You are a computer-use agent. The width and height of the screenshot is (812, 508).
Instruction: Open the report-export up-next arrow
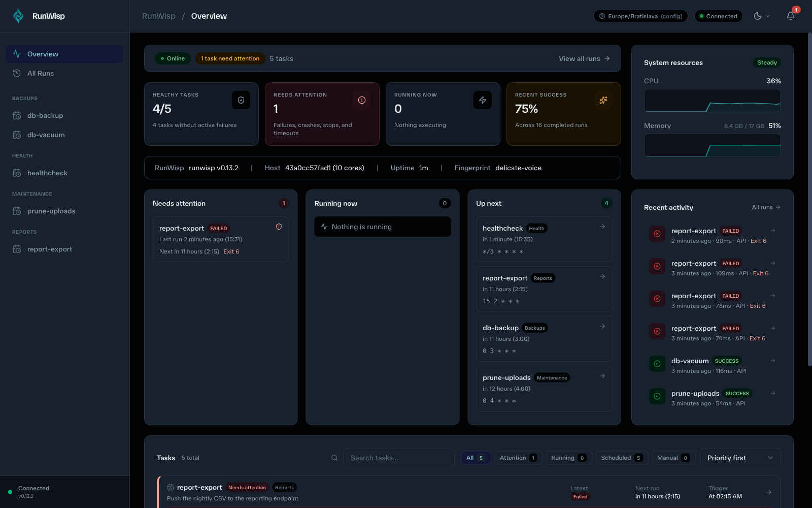click(x=602, y=276)
